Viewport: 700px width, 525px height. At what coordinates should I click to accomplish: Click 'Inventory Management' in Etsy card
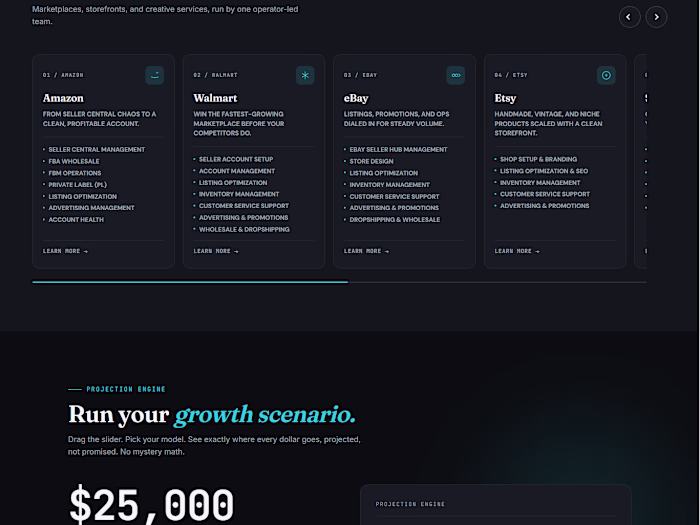pos(540,183)
